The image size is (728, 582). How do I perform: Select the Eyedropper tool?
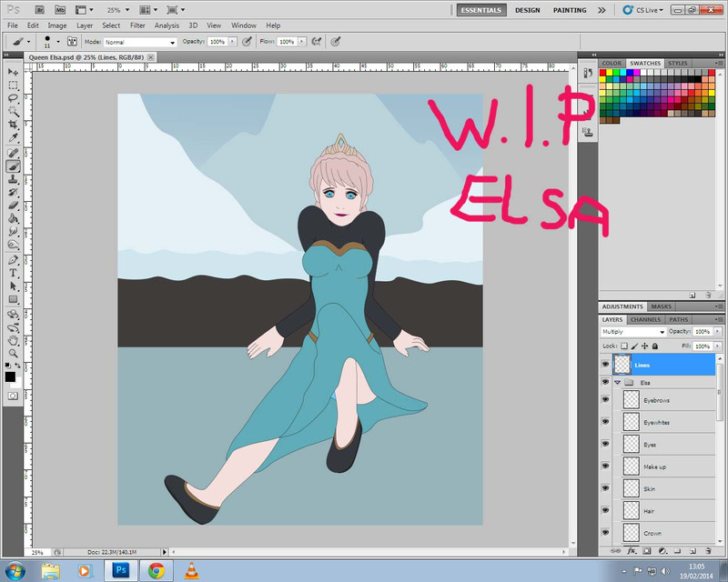(13, 137)
